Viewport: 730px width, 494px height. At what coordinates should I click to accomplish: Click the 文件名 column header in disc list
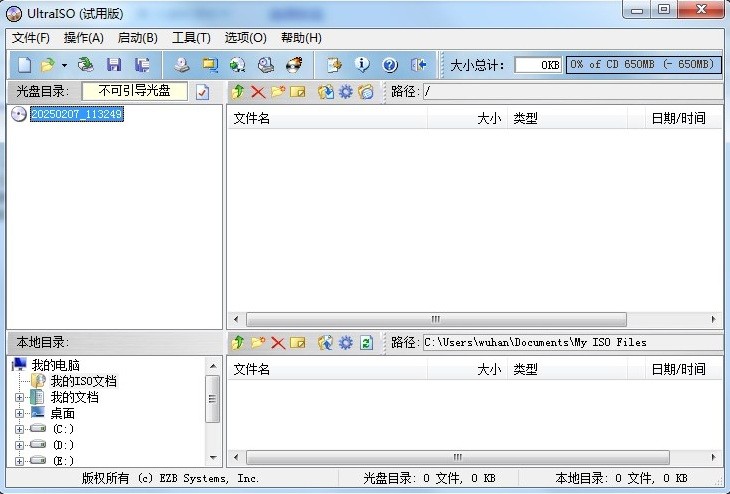point(251,118)
